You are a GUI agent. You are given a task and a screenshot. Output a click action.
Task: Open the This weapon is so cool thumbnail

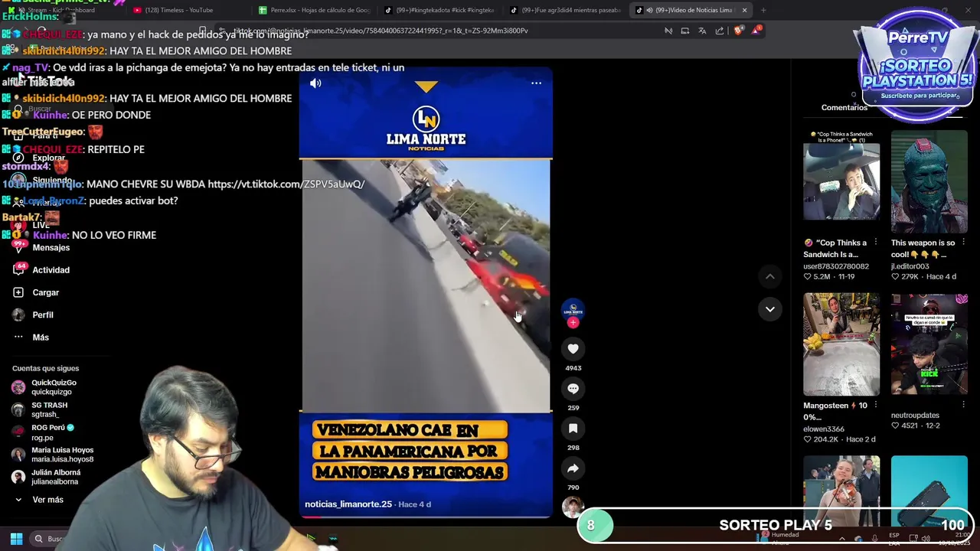click(929, 181)
